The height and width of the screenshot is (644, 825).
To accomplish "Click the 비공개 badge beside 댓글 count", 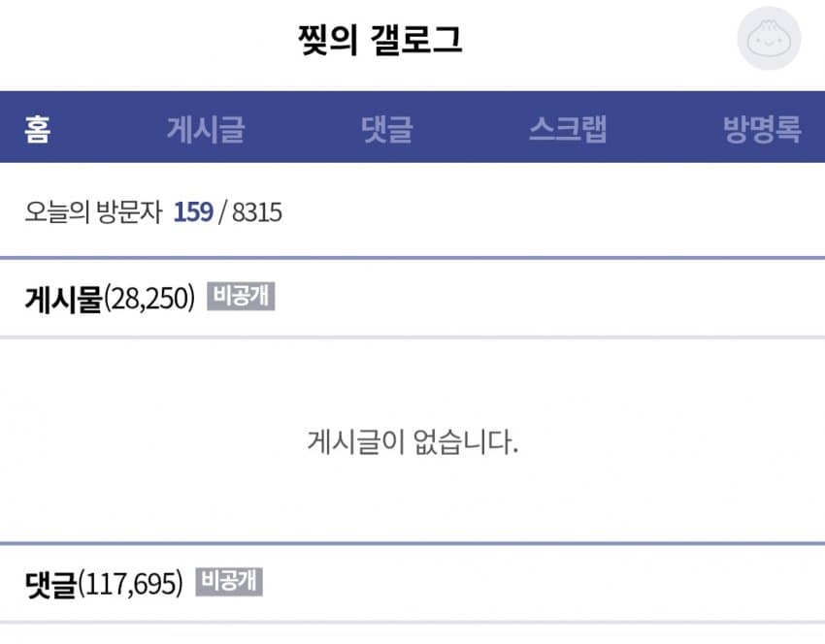I will [230, 582].
